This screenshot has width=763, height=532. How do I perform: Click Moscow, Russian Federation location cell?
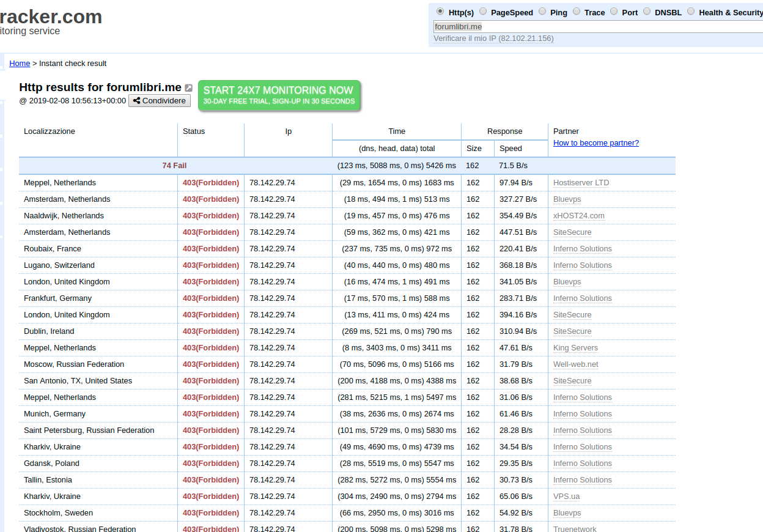74,364
